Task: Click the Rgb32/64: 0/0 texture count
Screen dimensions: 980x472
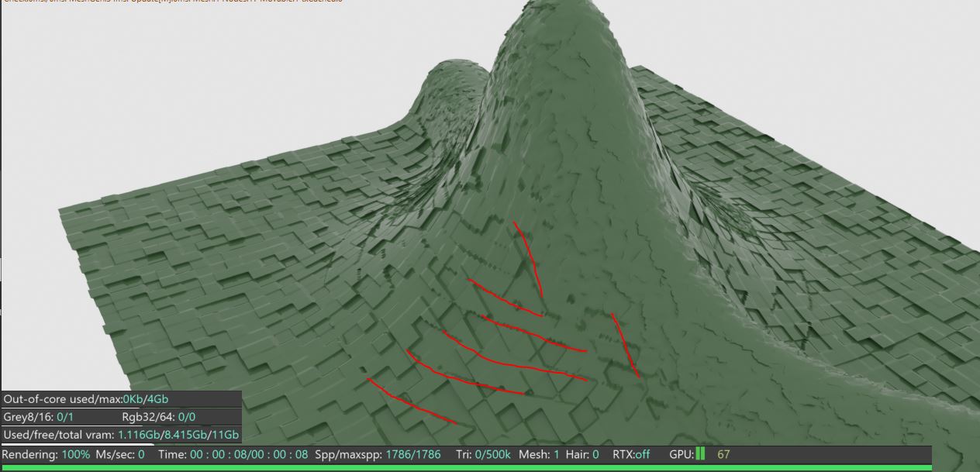Action: 160,417
